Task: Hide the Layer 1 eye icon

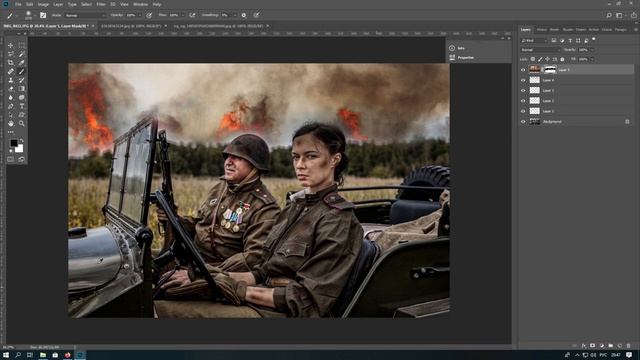Action: point(523,111)
